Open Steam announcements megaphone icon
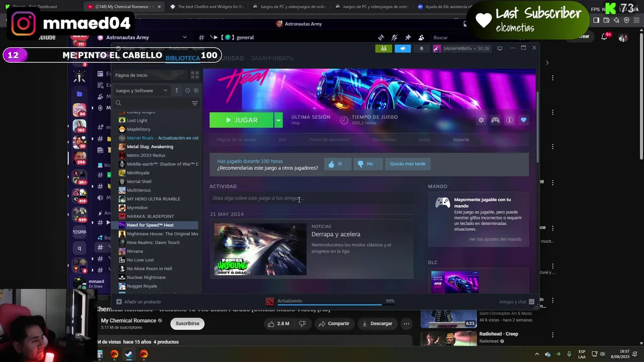The width and height of the screenshot is (644, 362). pyautogui.click(x=403, y=48)
